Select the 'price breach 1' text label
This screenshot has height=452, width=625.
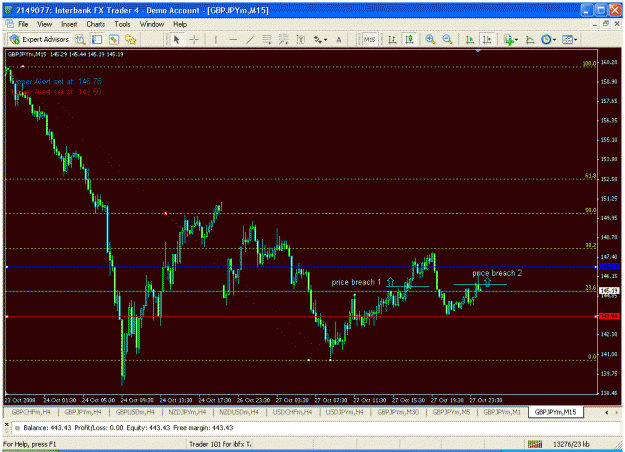click(356, 282)
